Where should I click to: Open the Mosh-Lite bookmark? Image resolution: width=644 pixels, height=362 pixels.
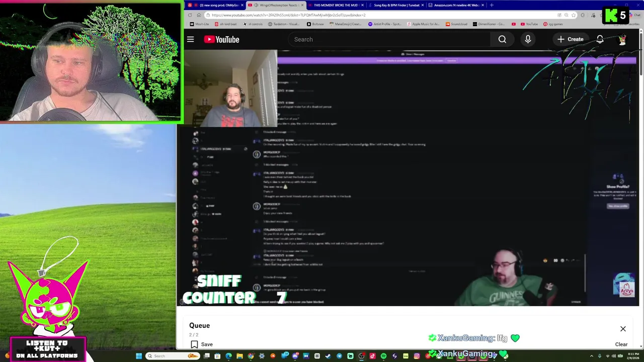point(199,24)
